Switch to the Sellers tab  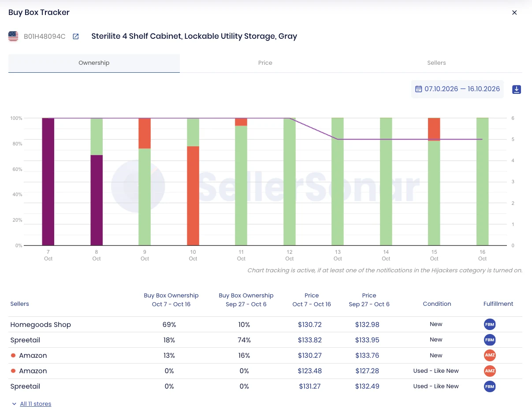[x=436, y=63]
